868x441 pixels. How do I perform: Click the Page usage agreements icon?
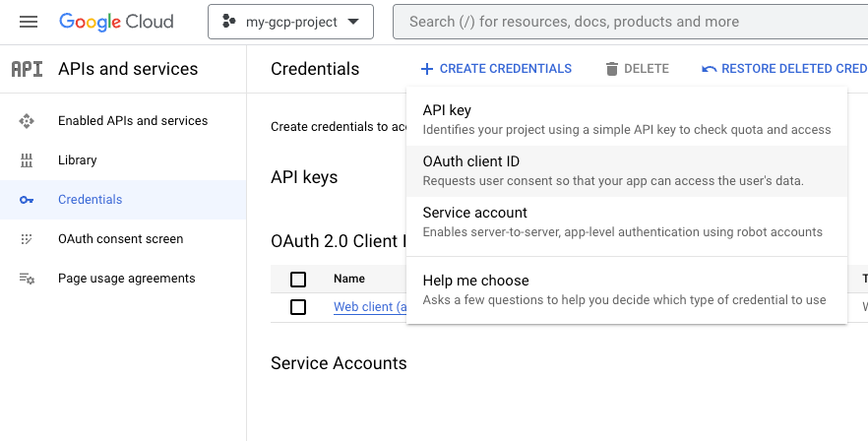tap(27, 279)
